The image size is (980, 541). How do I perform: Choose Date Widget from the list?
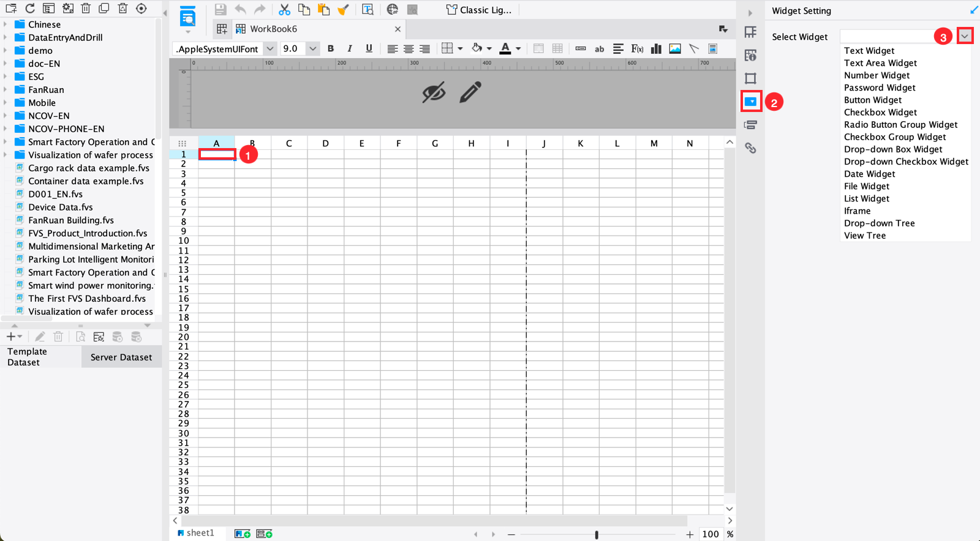[x=870, y=174]
